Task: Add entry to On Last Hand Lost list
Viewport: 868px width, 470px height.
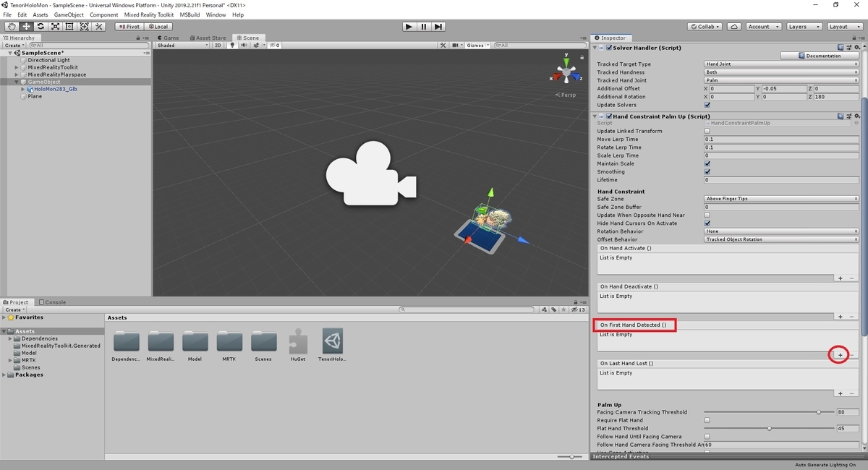Action: [x=840, y=393]
